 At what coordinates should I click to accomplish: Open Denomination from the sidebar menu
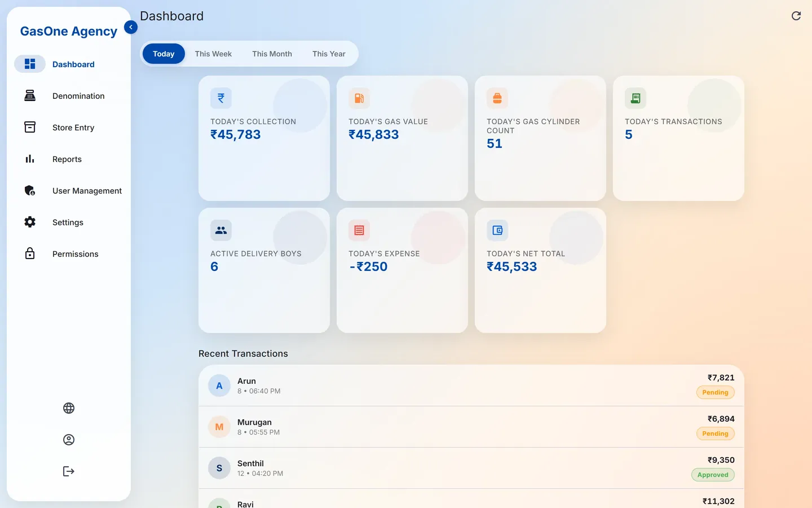pyautogui.click(x=78, y=96)
